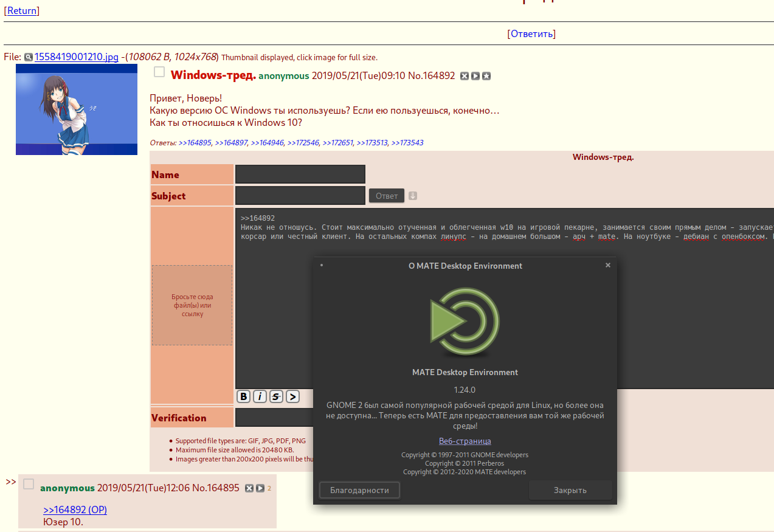Follow the >>164892 (OP) quote link
Viewport: 774px width, 532px height.
point(75,510)
